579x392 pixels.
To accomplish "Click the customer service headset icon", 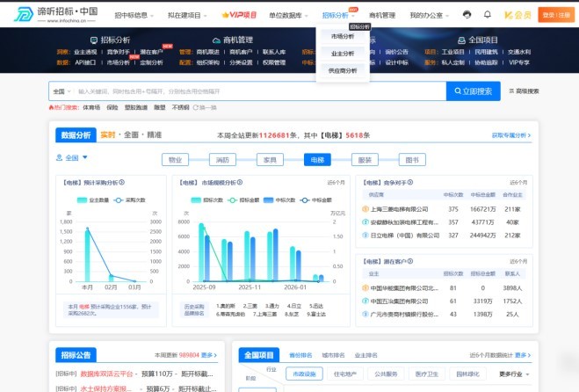I will coord(465,15).
